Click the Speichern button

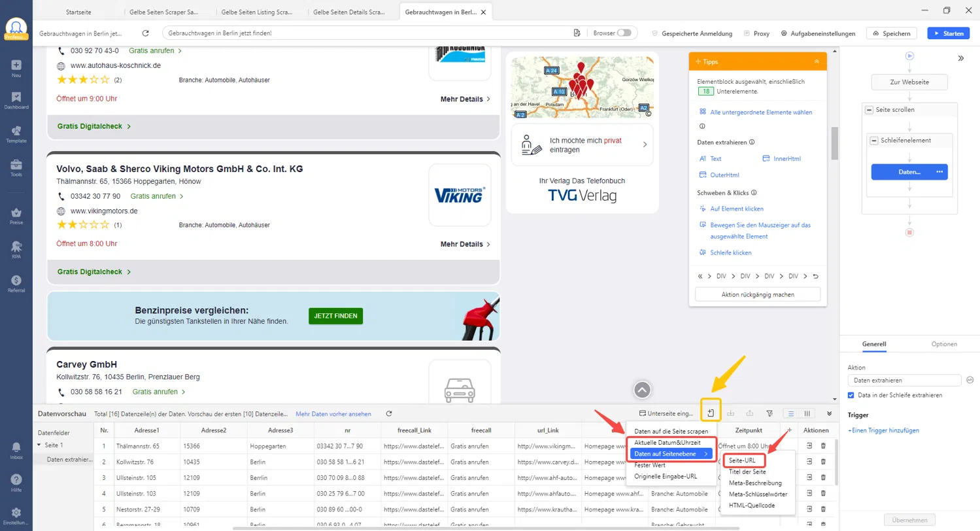click(892, 33)
